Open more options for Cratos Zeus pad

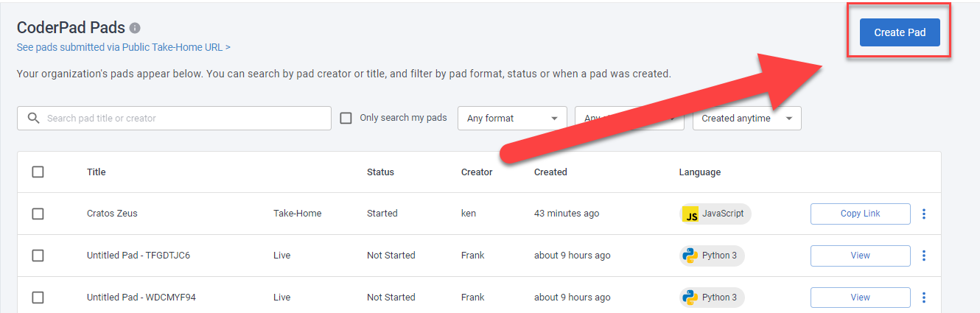point(924,214)
